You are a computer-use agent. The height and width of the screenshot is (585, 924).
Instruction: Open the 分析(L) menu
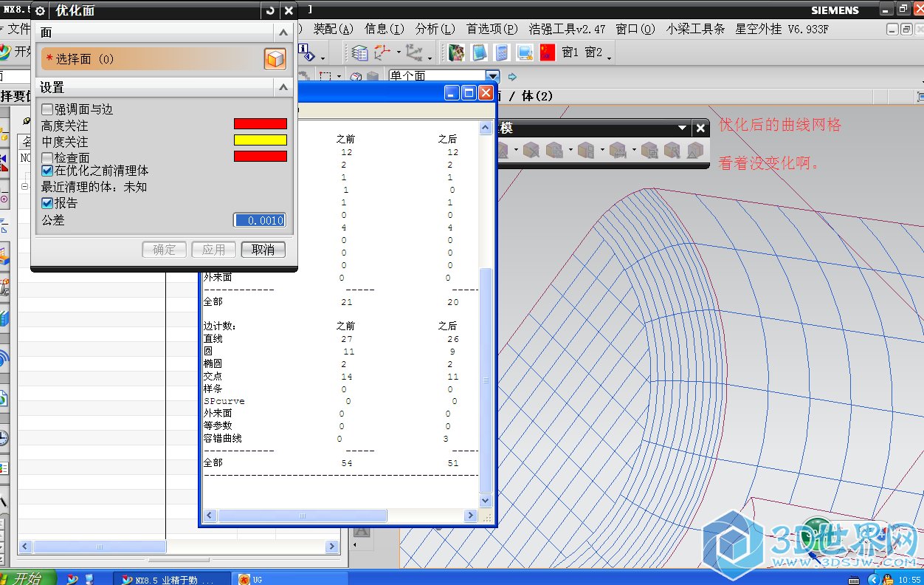tap(435, 29)
